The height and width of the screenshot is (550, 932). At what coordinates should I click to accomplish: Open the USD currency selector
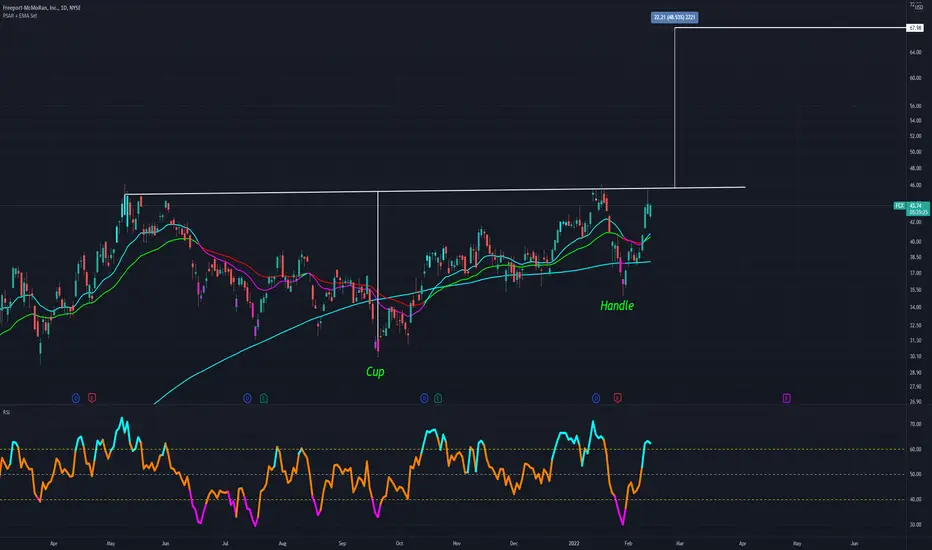(919, 7)
